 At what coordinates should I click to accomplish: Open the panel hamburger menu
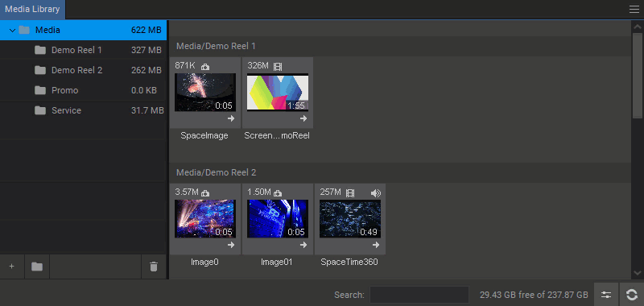pyautogui.click(x=634, y=10)
